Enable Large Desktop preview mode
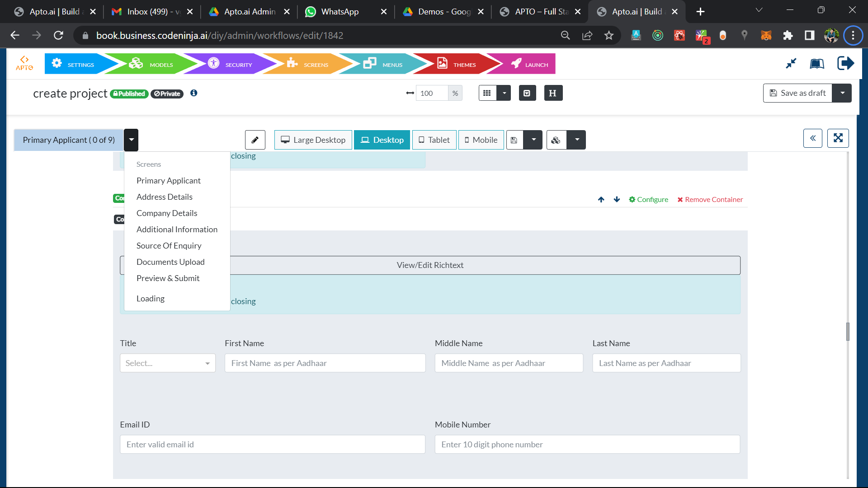Viewport: 868px width, 488px height. pyautogui.click(x=313, y=140)
